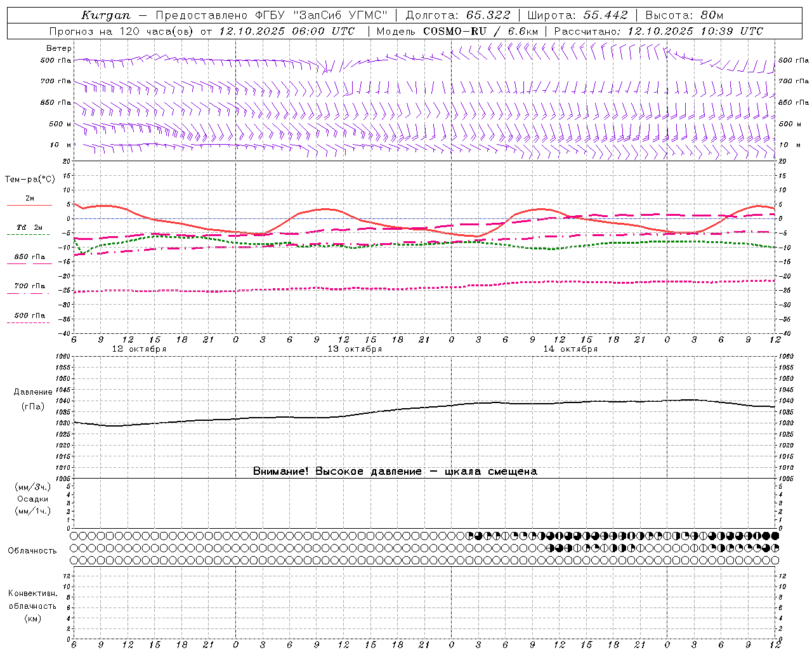The width and height of the screenshot is (812, 650).
Task: Select the 20 value on the right temperature axis
Action: [x=782, y=161]
